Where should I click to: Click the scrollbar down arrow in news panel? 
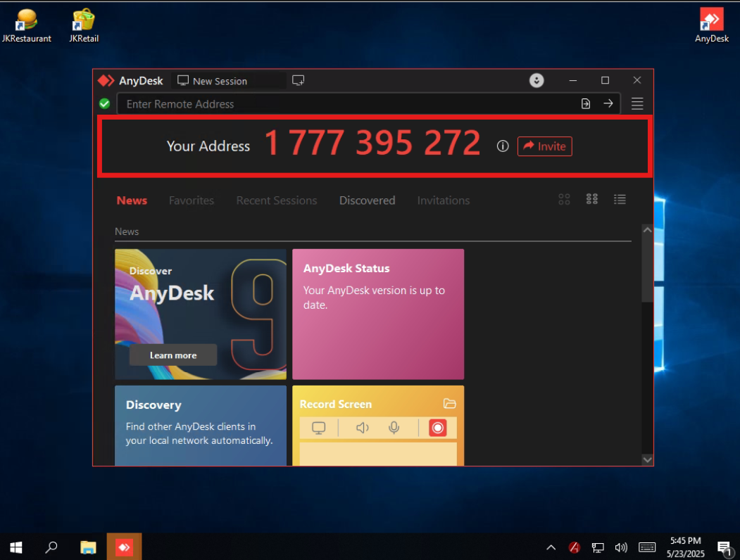[648, 459]
